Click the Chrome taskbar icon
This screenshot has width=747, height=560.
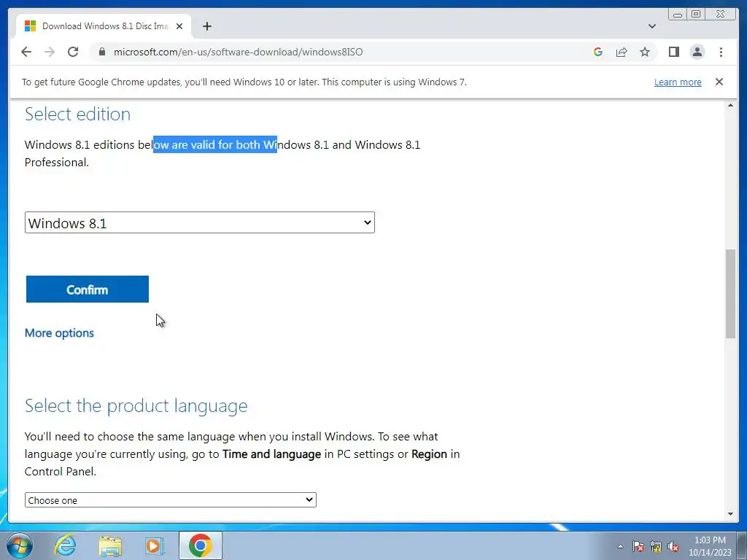pos(200,545)
